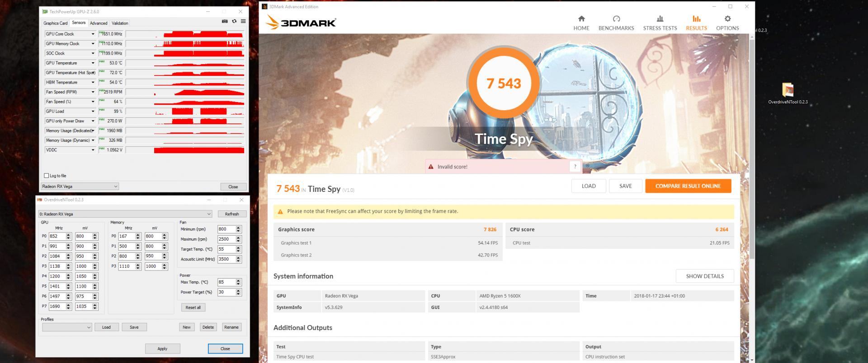The height and width of the screenshot is (363, 868).
Task: Click profile Save button in OverdriveNTool
Action: pyautogui.click(x=134, y=327)
